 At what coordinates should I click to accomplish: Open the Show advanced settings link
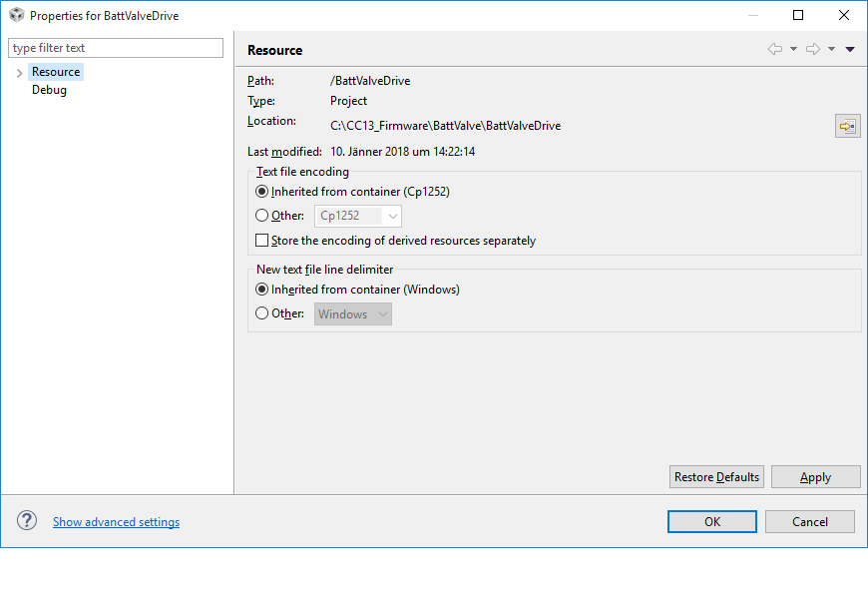116,522
